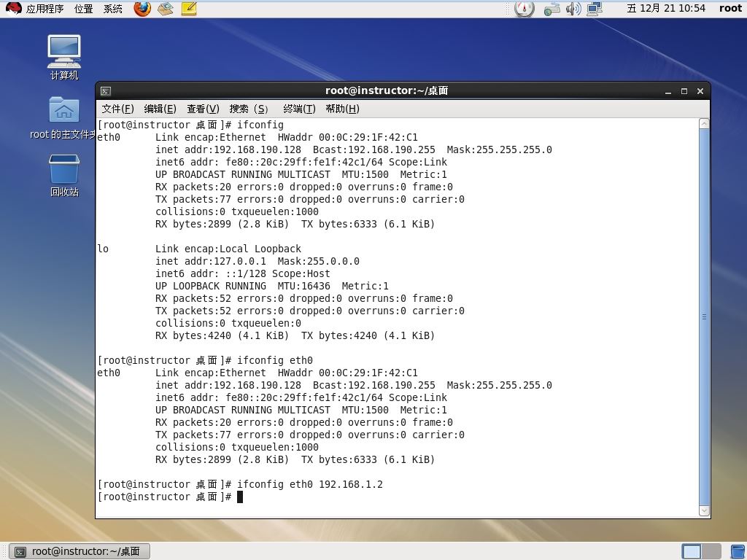Open the volume speaker tray icon

pos(573,9)
